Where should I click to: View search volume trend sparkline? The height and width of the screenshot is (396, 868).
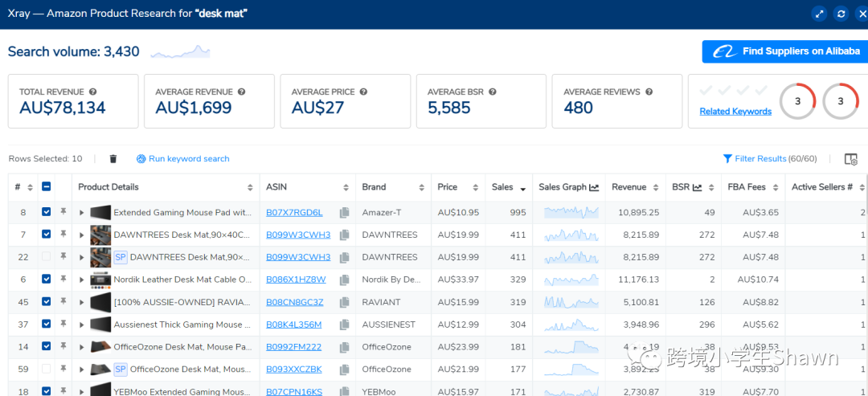[x=181, y=52]
